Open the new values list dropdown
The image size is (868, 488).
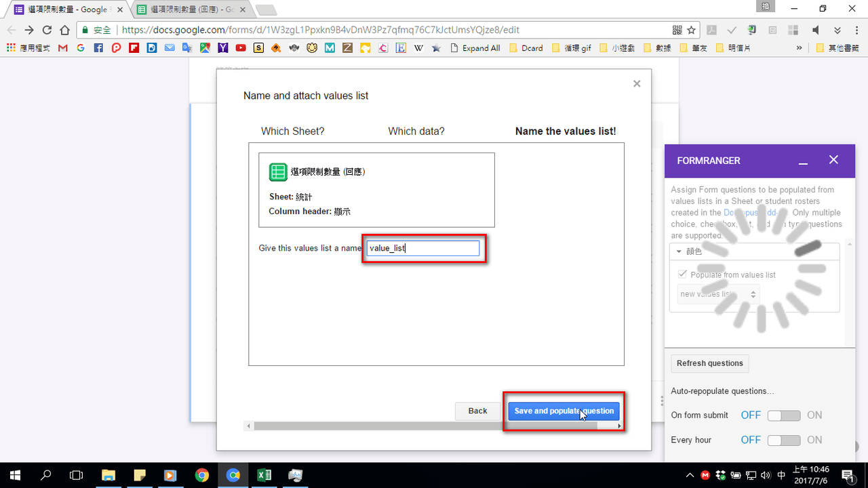[x=719, y=294]
